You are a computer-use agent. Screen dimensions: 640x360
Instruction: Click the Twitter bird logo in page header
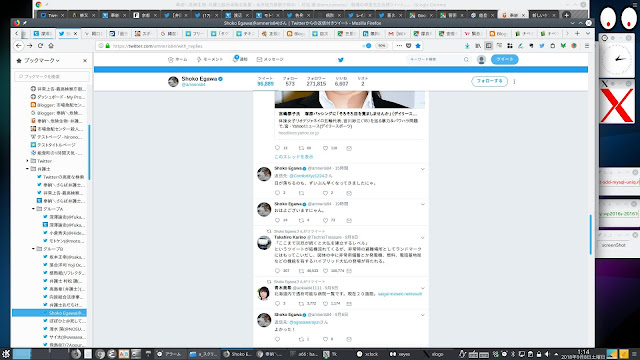point(341,60)
